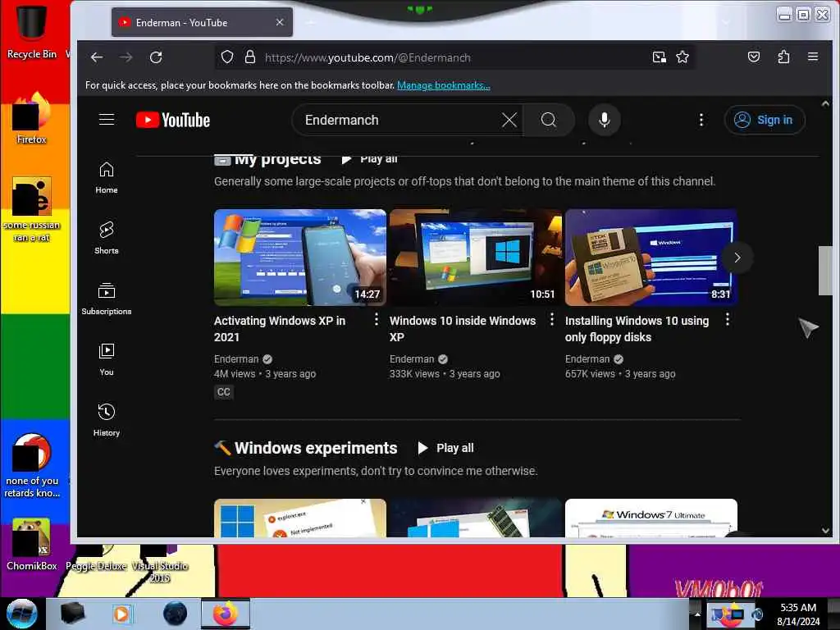Start voice search with the microphone icon
Screen dimensions: 840x630
pyautogui.click(x=605, y=120)
